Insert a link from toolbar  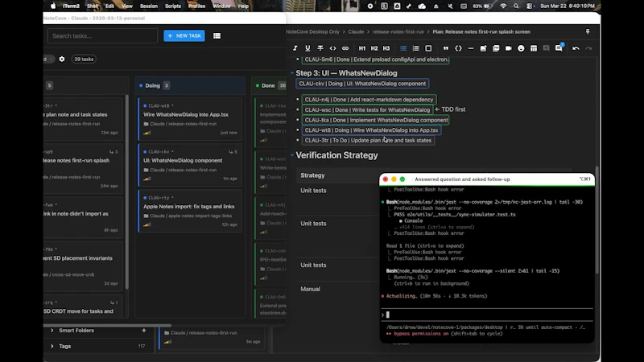coord(345,48)
